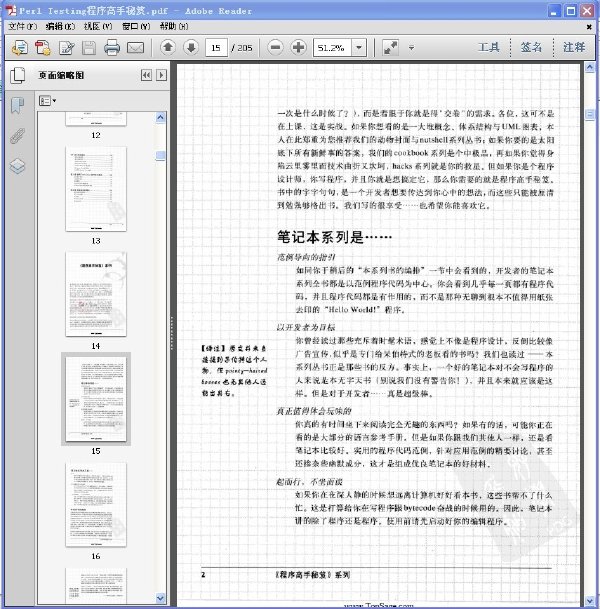Click document scroll up arrow
Screen dimensions: 600x609
coord(590,68)
